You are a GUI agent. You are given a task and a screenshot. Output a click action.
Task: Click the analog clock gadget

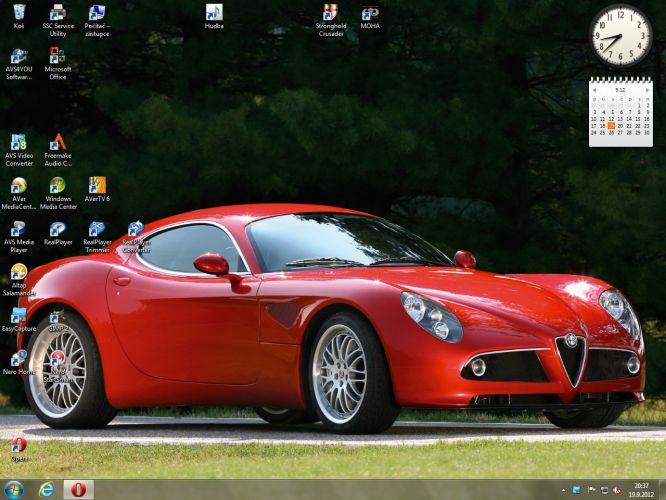point(620,35)
